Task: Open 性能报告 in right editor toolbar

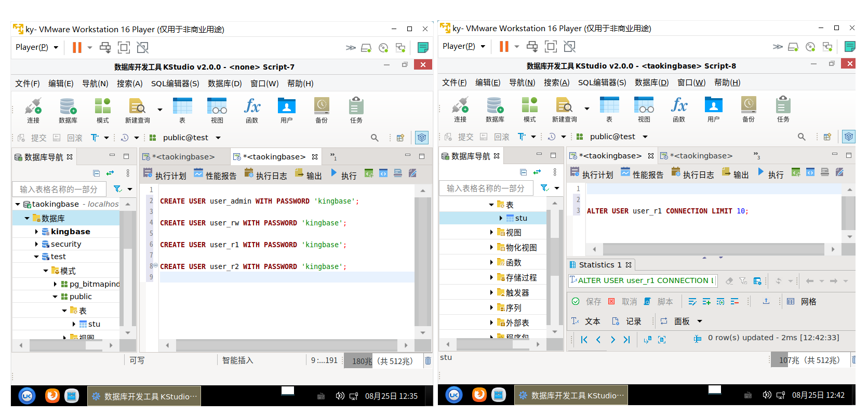Action: pos(642,173)
